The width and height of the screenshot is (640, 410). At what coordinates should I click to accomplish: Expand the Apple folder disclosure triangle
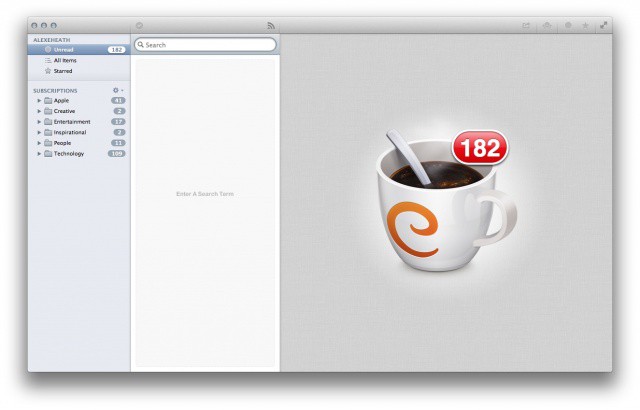click(x=39, y=101)
